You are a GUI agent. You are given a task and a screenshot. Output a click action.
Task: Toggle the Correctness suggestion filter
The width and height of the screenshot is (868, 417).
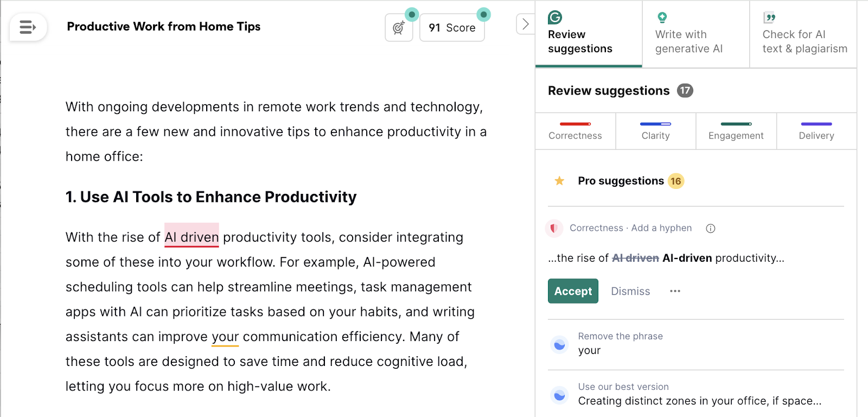click(x=575, y=131)
